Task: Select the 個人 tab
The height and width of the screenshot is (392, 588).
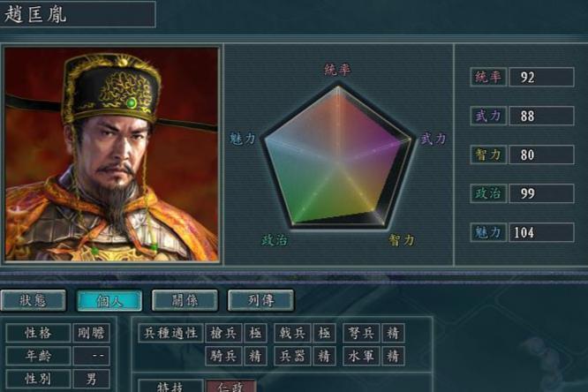Action: point(109,300)
